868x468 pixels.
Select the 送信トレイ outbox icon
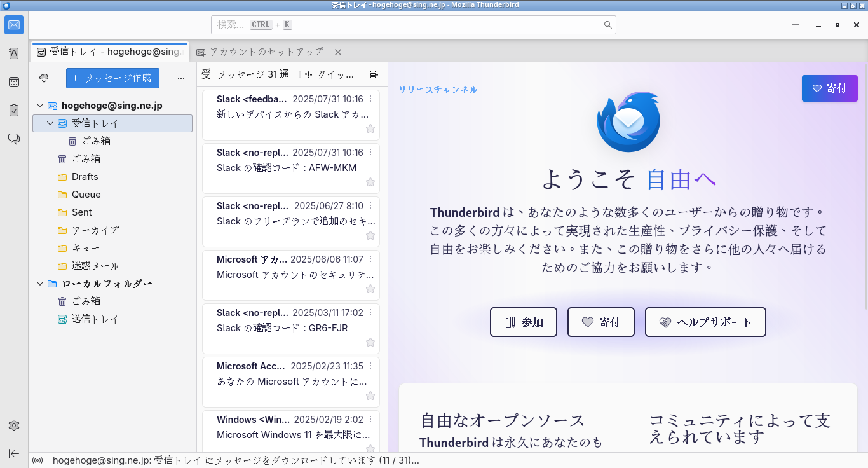(62, 319)
